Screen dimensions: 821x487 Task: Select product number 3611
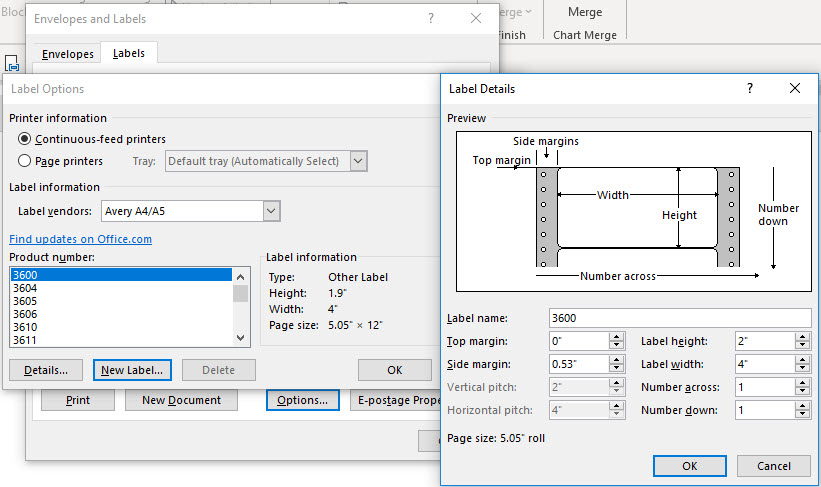tap(121, 340)
